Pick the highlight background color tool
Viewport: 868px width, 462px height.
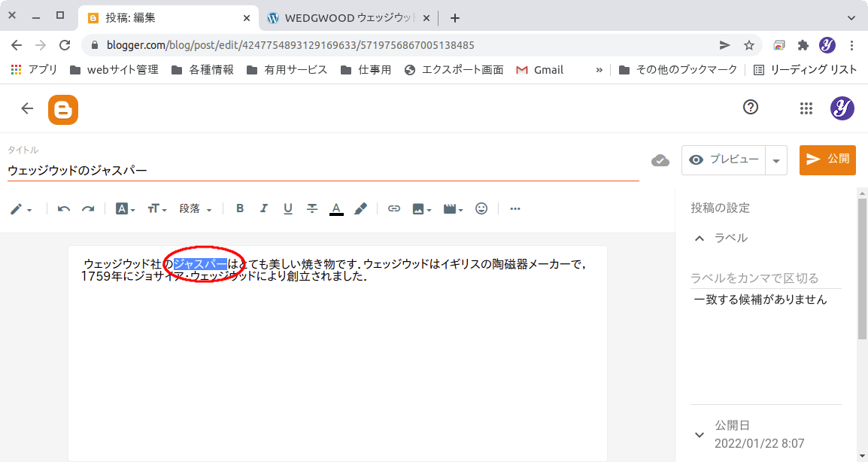tap(360, 209)
